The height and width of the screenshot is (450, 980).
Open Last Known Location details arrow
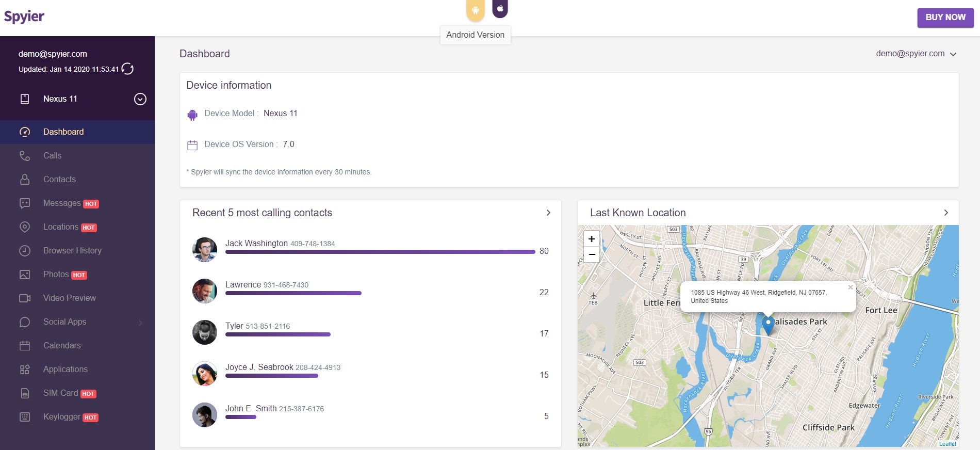[946, 213]
